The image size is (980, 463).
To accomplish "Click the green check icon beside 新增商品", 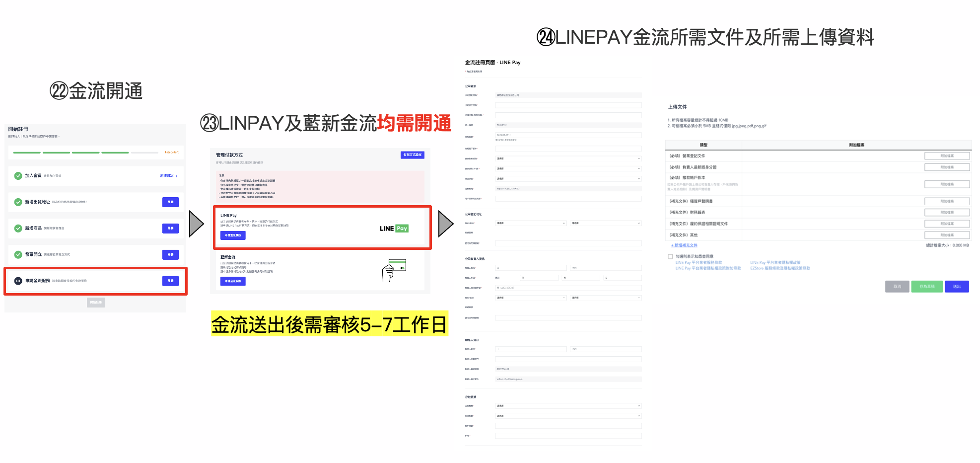I will pyautogui.click(x=18, y=229).
